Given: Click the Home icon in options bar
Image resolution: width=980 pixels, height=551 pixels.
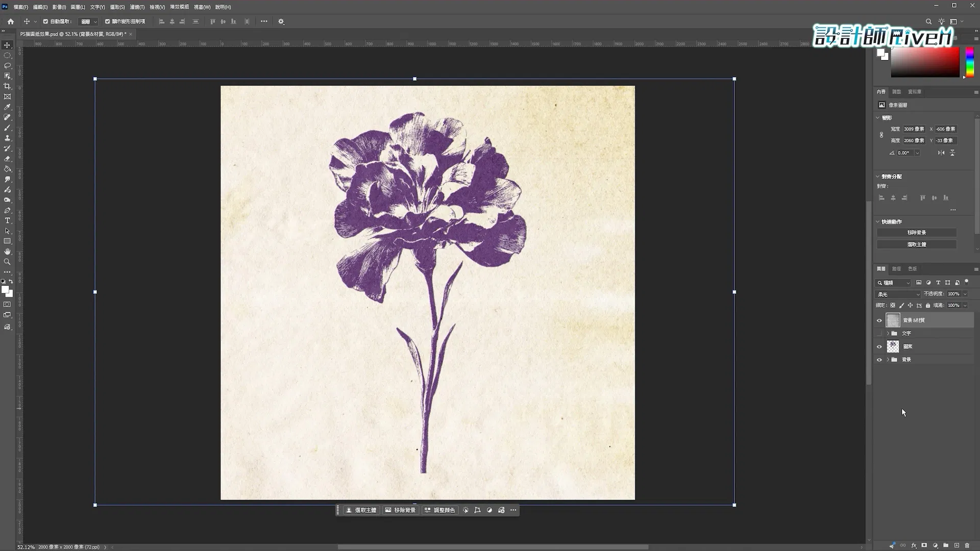Looking at the screenshot, I should (x=11, y=21).
